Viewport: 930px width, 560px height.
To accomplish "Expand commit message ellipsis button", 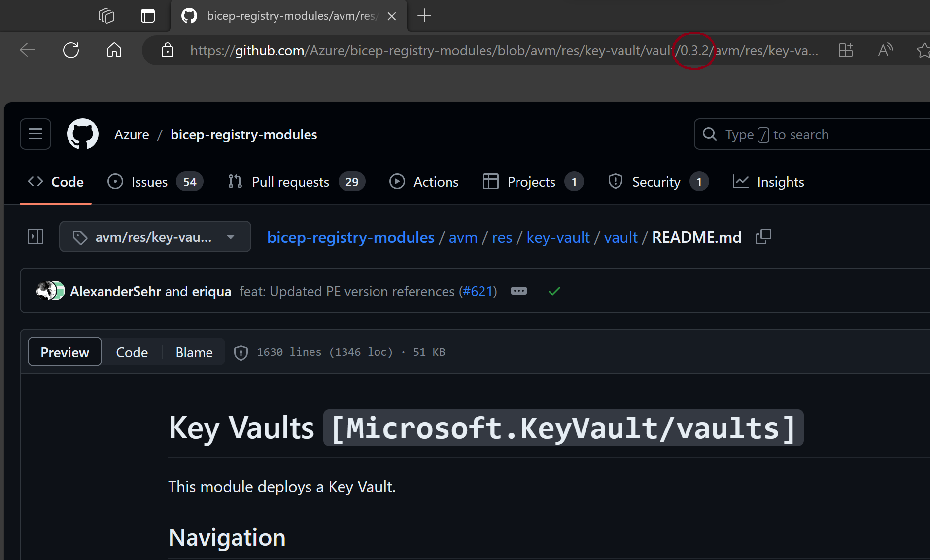I will (x=518, y=291).
